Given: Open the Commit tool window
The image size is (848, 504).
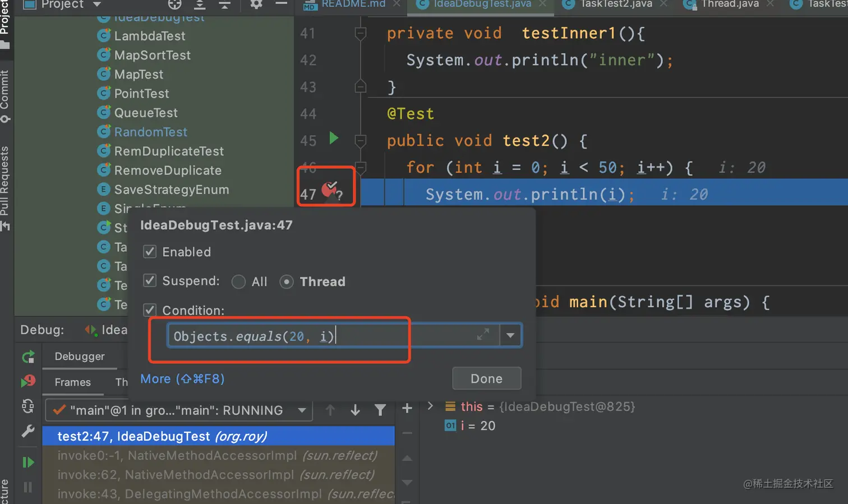Looking at the screenshot, I should click(5, 95).
